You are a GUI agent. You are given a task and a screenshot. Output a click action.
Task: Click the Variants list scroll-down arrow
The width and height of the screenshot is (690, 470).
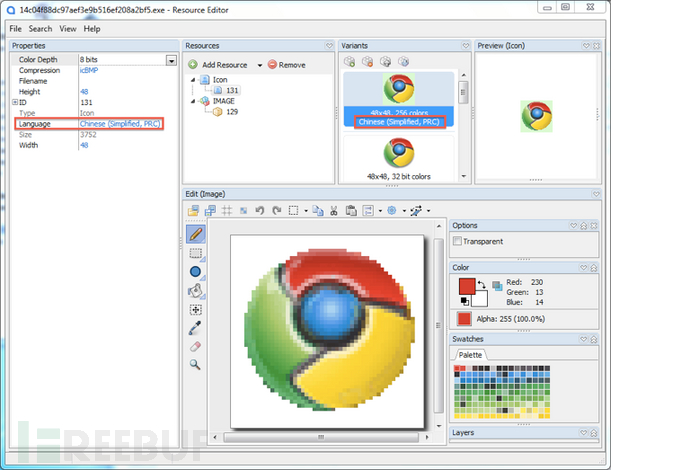pyautogui.click(x=463, y=176)
